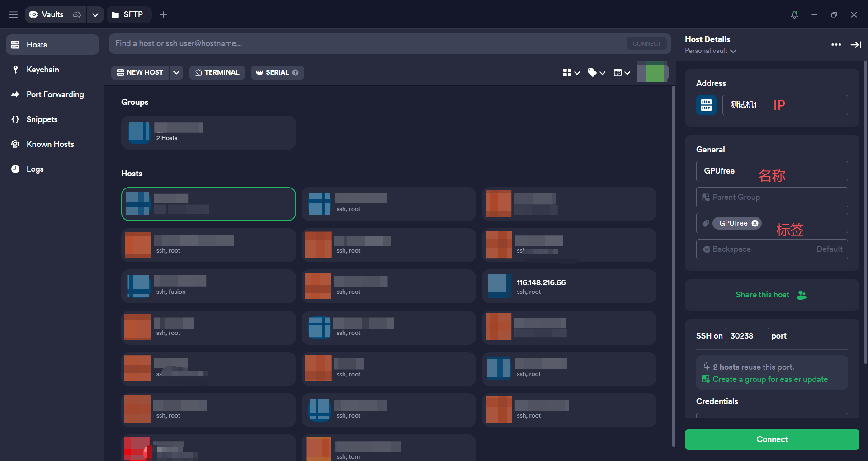Open the grid view layout dropdown
This screenshot has height=461, width=868.
[x=571, y=72]
